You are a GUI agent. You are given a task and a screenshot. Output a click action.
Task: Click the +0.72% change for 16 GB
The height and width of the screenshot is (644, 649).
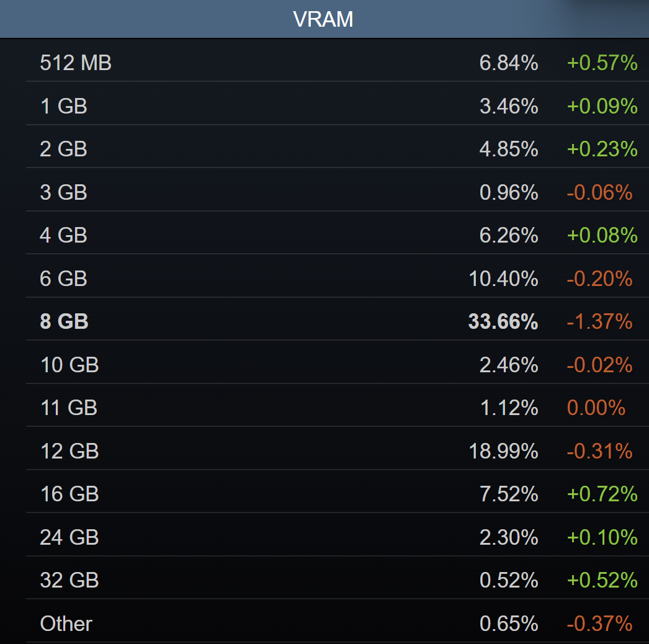point(602,494)
